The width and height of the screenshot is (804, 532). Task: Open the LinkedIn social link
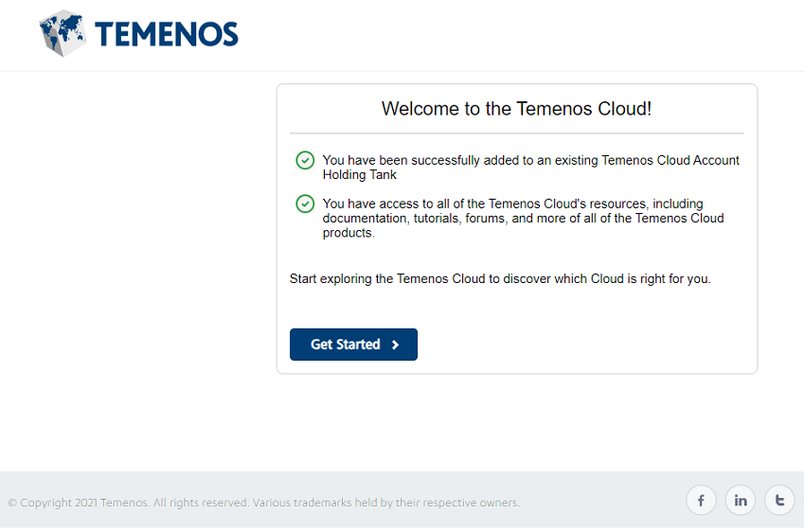(740, 501)
